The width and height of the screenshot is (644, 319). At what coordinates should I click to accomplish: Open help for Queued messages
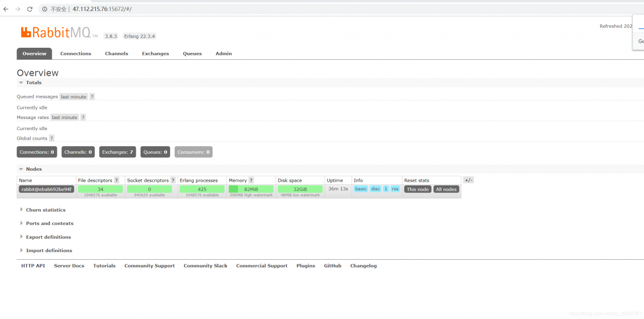(92, 96)
